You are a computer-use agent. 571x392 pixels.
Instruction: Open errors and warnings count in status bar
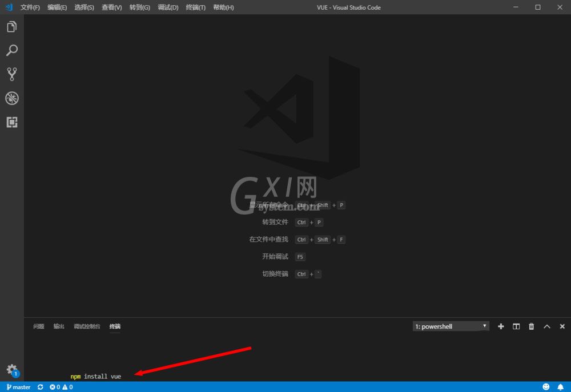point(61,387)
